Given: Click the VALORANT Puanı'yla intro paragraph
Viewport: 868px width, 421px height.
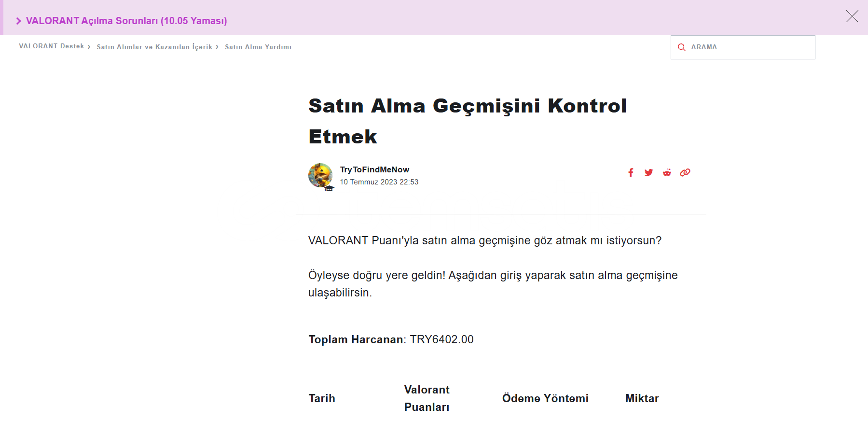Looking at the screenshot, I should pos(485,240).
